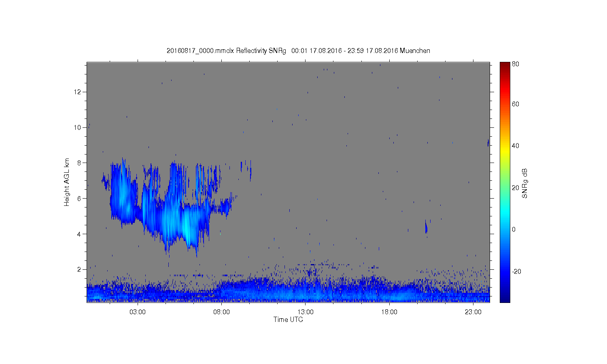Click the '13:00' time axis label

(306, 312)
